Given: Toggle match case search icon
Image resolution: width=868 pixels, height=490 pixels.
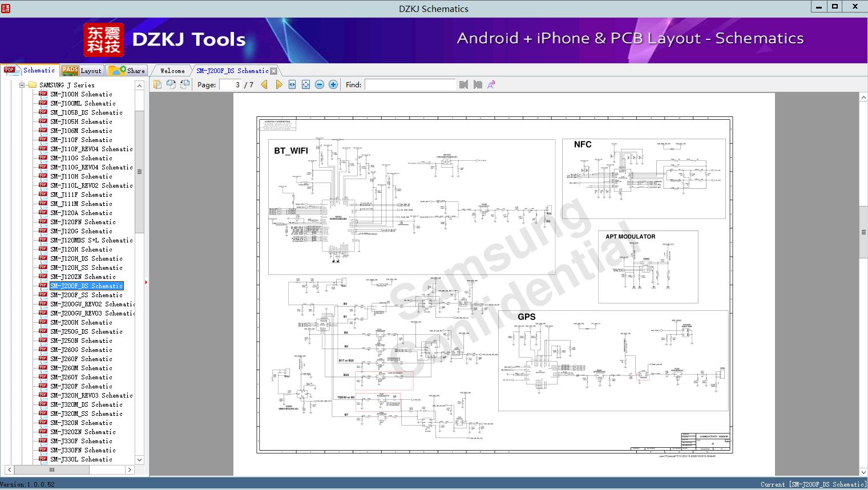Looking at the screenshot, I should pos(491,84).
